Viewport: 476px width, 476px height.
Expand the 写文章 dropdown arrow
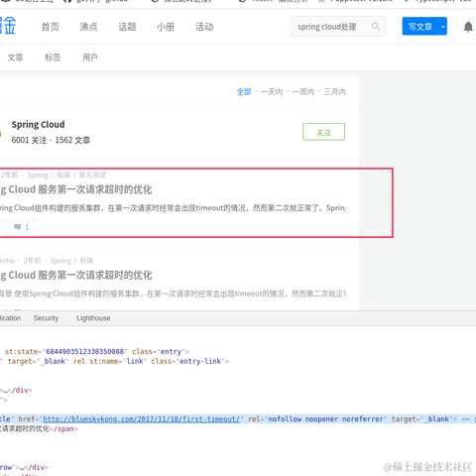pyautogui.click(x=443, y=27)
